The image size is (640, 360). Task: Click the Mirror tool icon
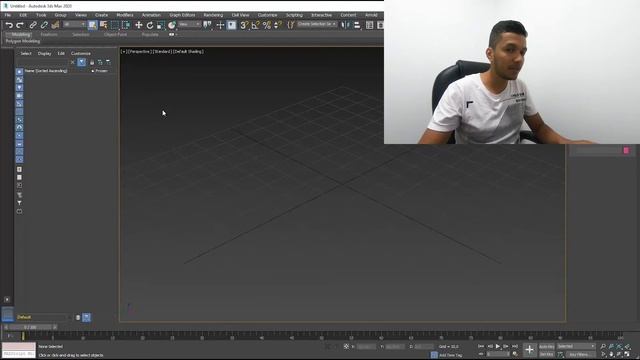click(345, 25)
